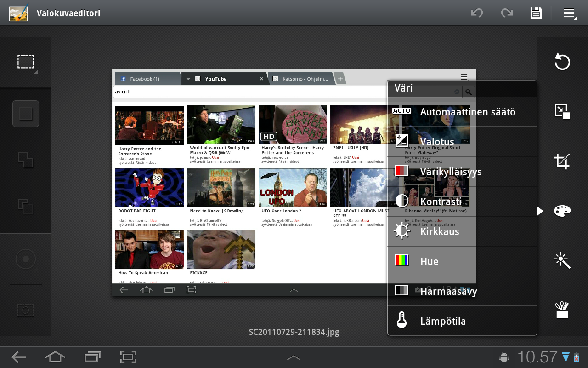Save the image with floppy disk icon
The image size is (588, 368).
pyautogui.click(x=536, y=13)
